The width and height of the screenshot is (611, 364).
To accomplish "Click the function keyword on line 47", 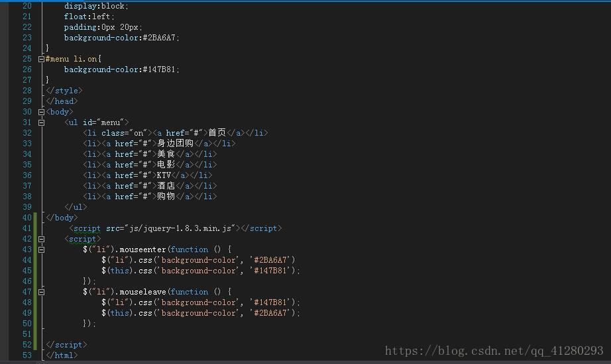I will (190, 292).
